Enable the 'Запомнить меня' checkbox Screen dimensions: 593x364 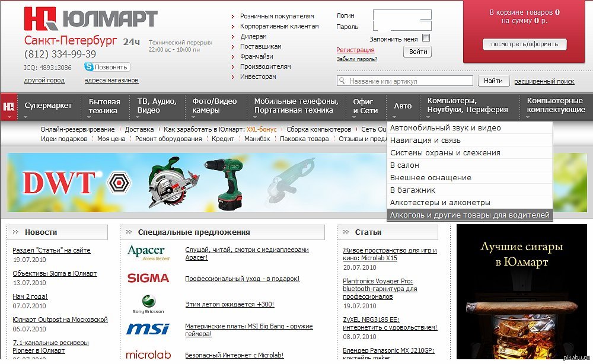tap(426, 38)
